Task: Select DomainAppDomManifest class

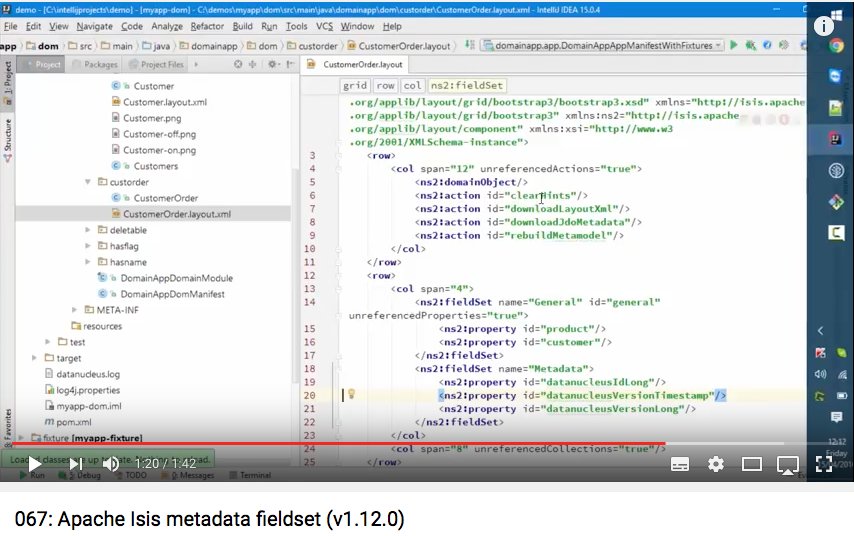Action: click(x=172, y=294)
